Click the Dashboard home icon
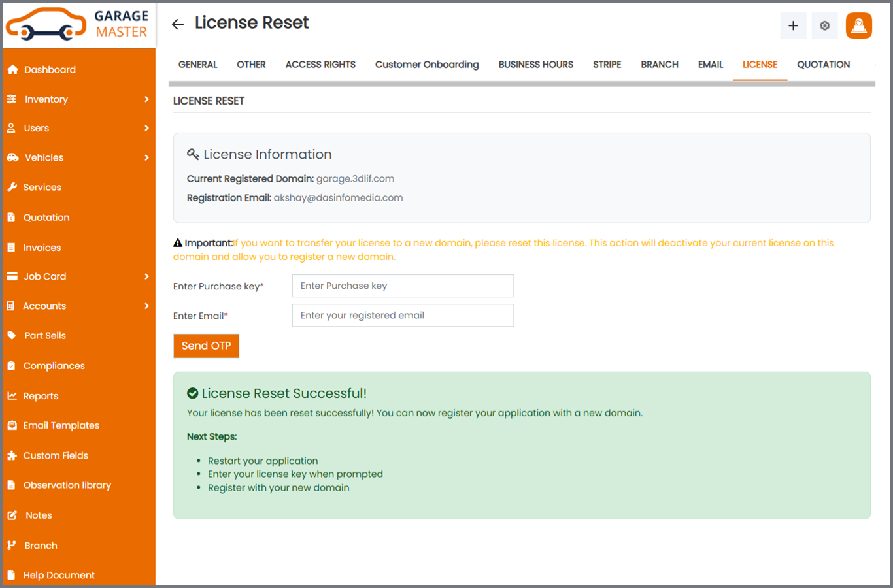893x588 pixels. pos(12,70)
